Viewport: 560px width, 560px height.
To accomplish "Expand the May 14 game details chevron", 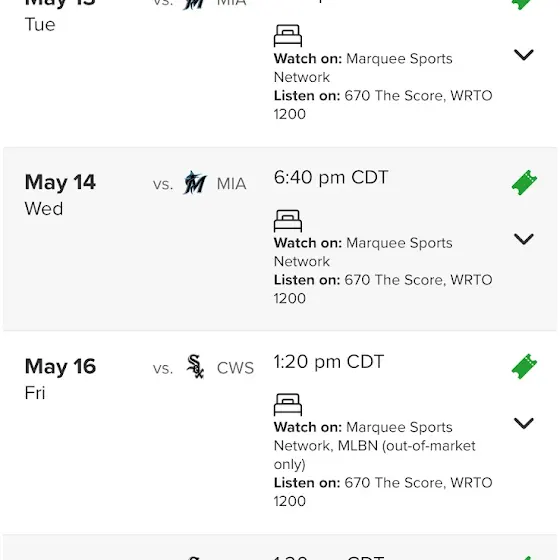I will [524, 239].
